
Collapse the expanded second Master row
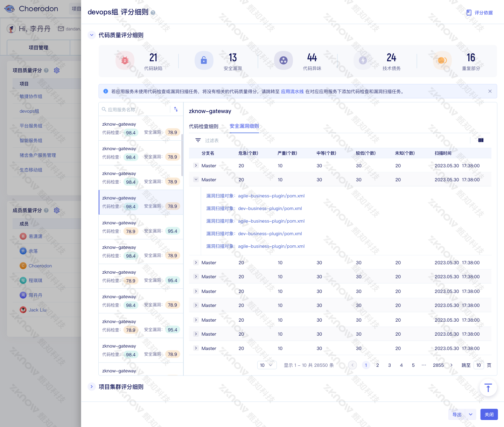(x=196, y=180)
